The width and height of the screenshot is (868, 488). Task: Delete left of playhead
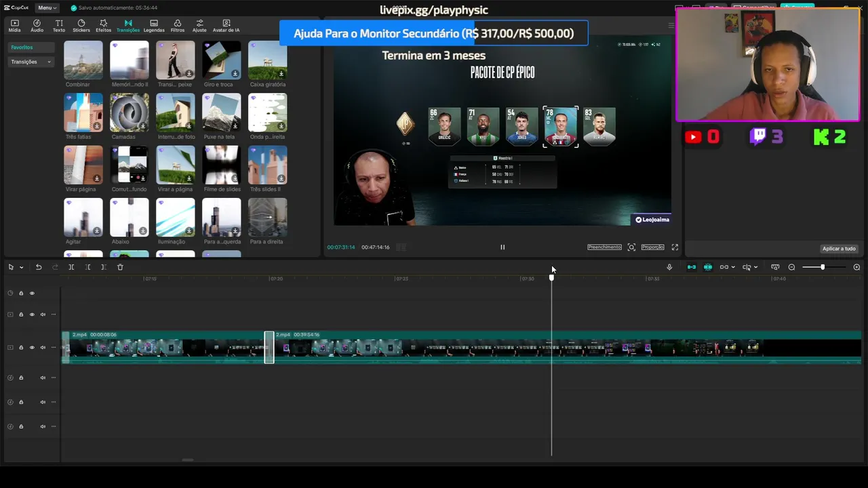pyautogui.click(x=87, y=267)
